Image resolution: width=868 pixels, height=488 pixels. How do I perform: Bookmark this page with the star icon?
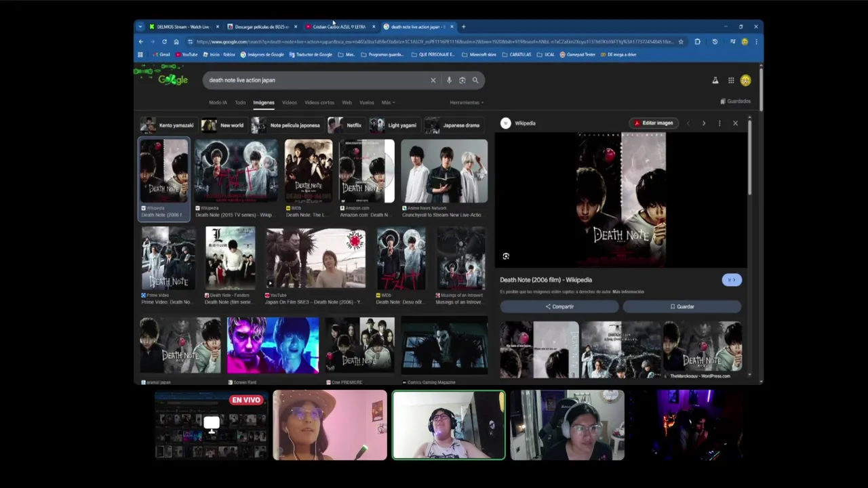681,41
